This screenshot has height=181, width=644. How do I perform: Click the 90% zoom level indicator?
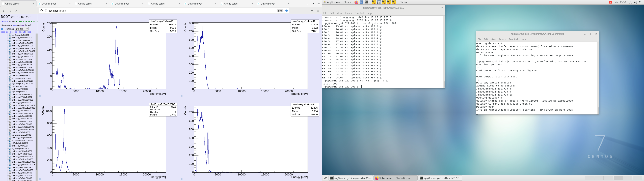click(x=280, y=11)
